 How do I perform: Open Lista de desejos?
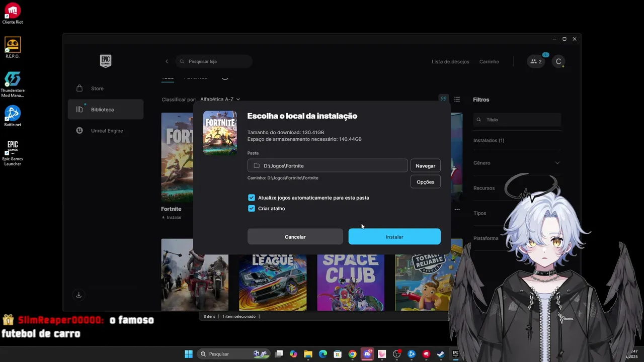pos(450,62)
